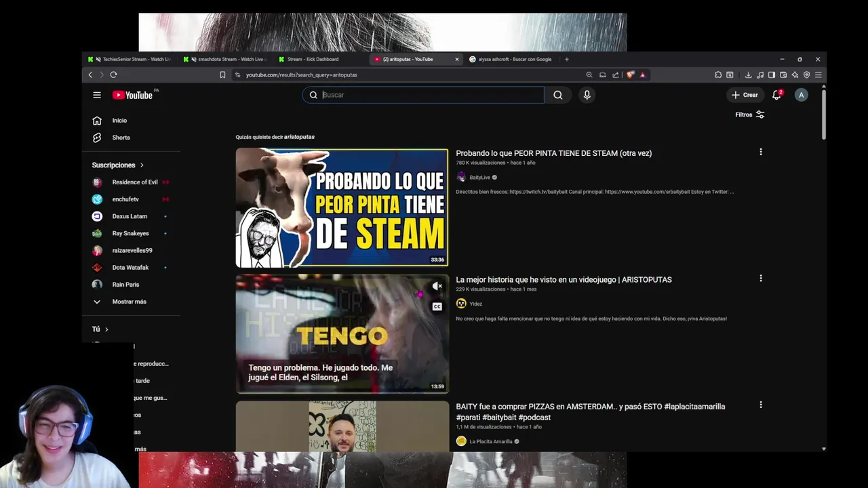Click the YouTube logo
This screenshot has width=868, height=488.
(133, 95)
